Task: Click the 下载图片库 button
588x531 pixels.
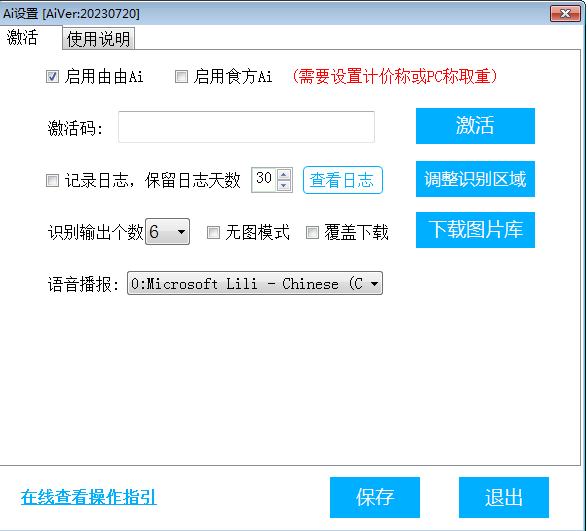Action: (x=475, y=230)
